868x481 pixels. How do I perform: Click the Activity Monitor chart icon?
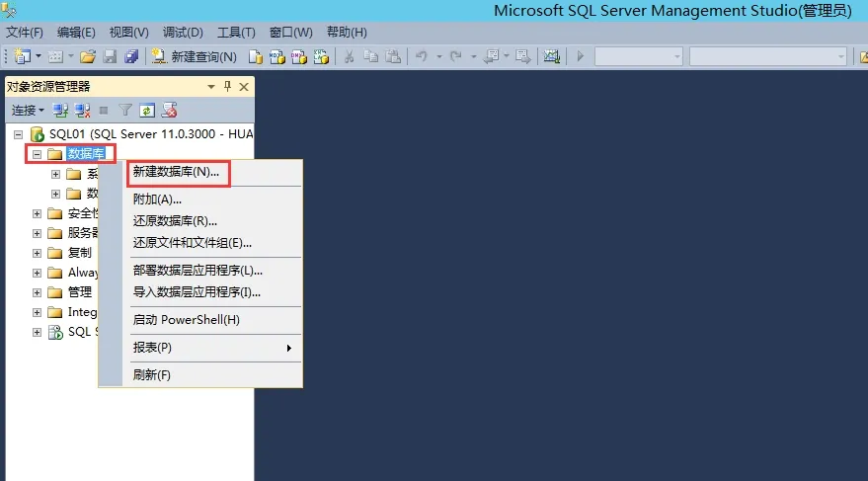[551, 56]
